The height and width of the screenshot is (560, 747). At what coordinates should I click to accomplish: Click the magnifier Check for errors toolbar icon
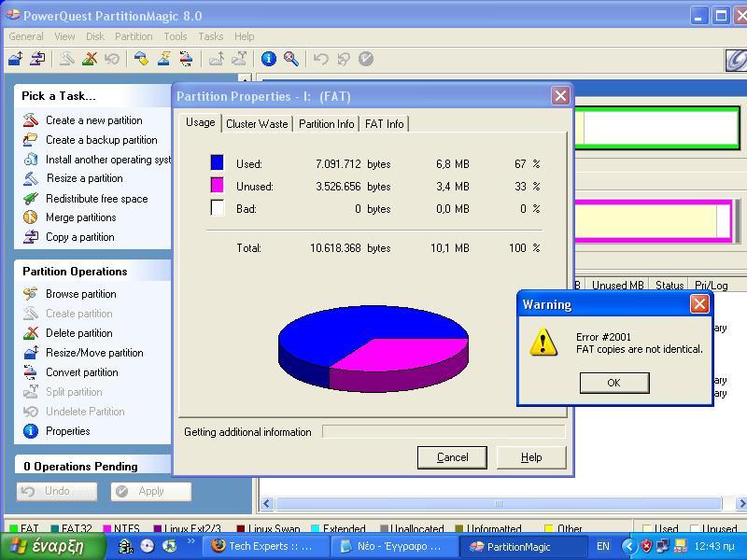291,59
